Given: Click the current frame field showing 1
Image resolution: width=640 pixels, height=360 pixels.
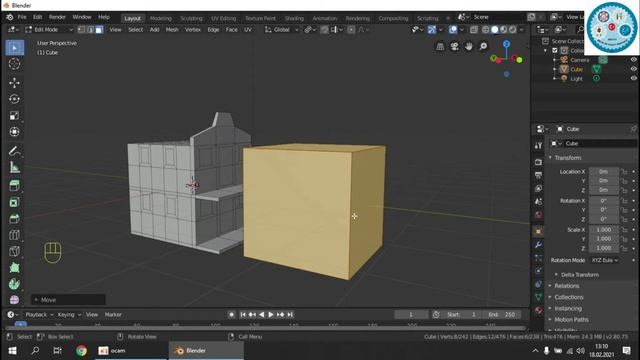Looking at the screenshot, I should click(411, 314).
